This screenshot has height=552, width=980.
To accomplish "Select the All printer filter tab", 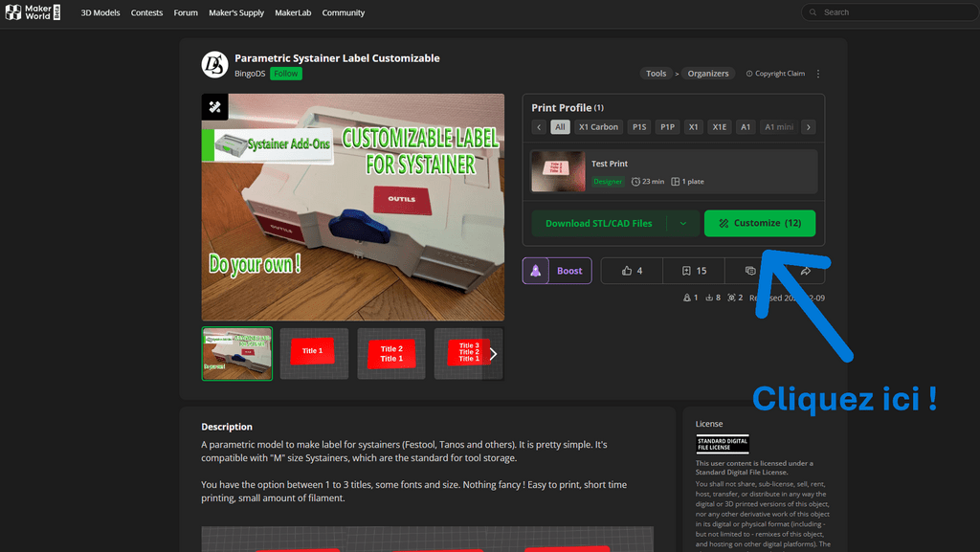I will 560,127.
